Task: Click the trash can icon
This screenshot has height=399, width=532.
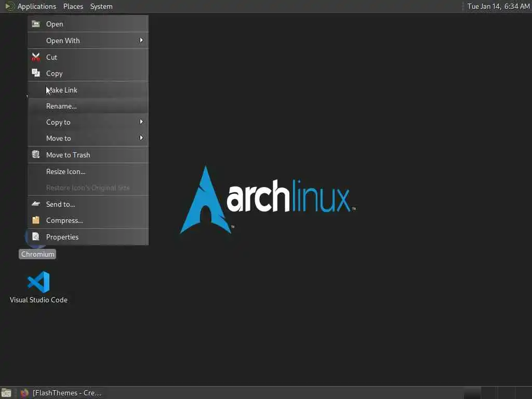Action: point(36,155)
